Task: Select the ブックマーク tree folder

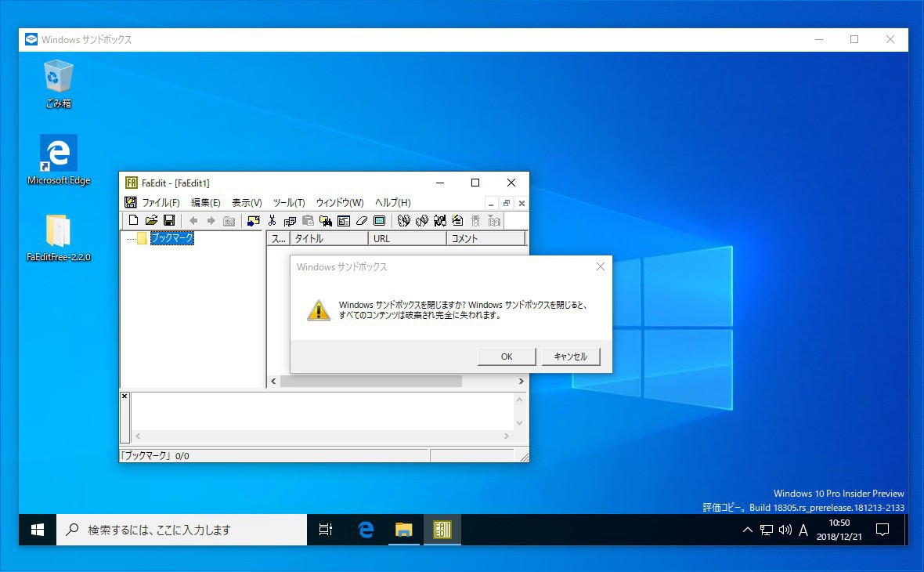Action: (171, 238)
